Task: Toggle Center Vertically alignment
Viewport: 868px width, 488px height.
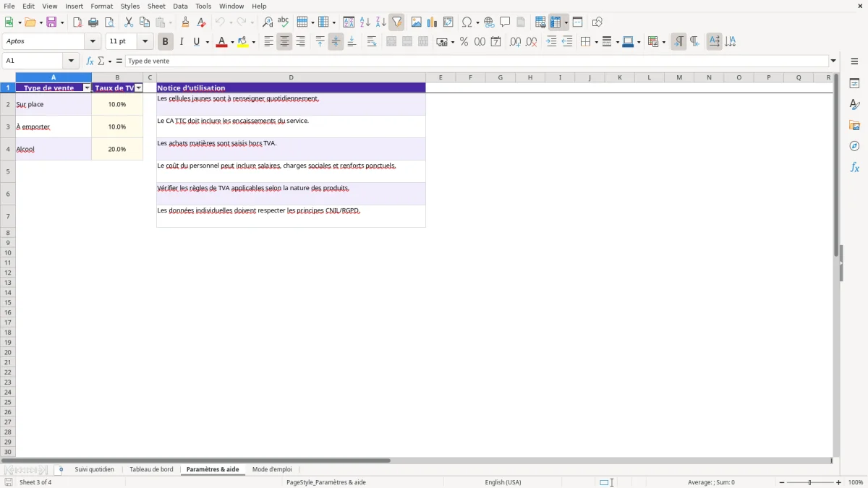Action: click(x=336, y=42)
